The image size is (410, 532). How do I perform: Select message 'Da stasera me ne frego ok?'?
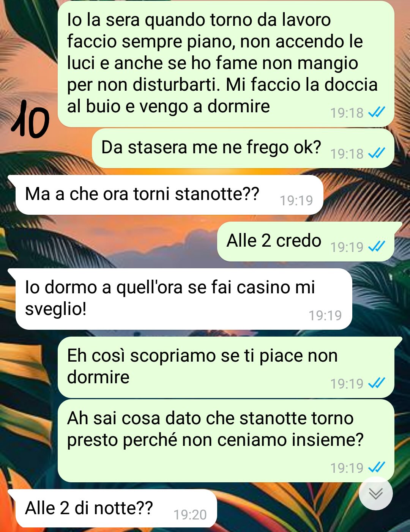point(243,148)
